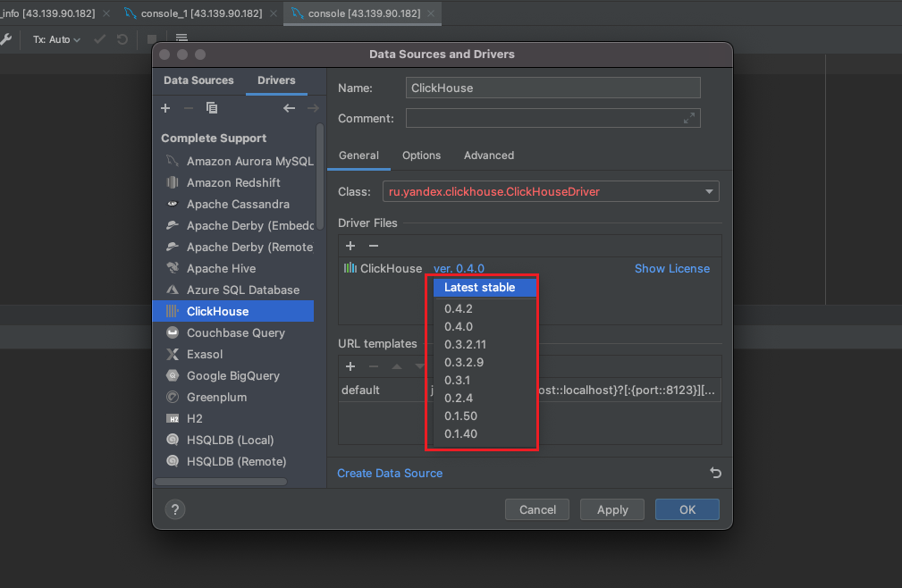The height and width of the screenshot is (588, 902).
Task: Revert changes using the undo arrow icon
Action: (715, 473)
